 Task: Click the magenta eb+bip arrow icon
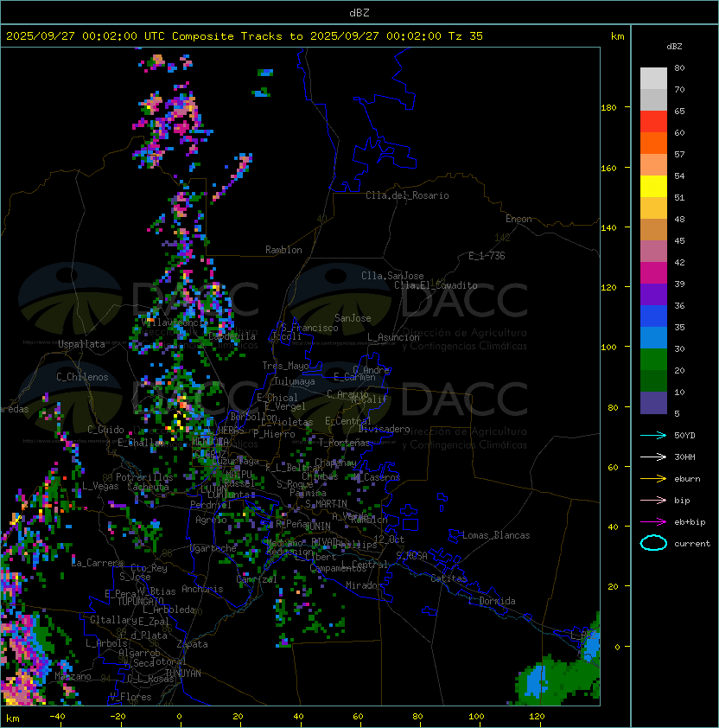pos(653,522)
